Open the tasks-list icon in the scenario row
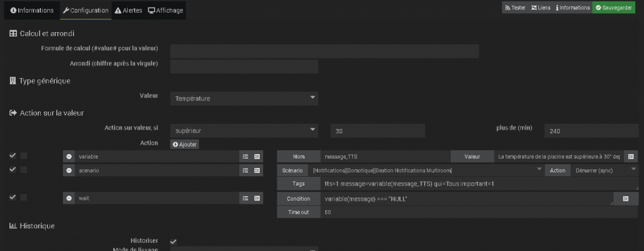Image resolution: width=644 pixels, height=251 pixels. click(245, 170)
